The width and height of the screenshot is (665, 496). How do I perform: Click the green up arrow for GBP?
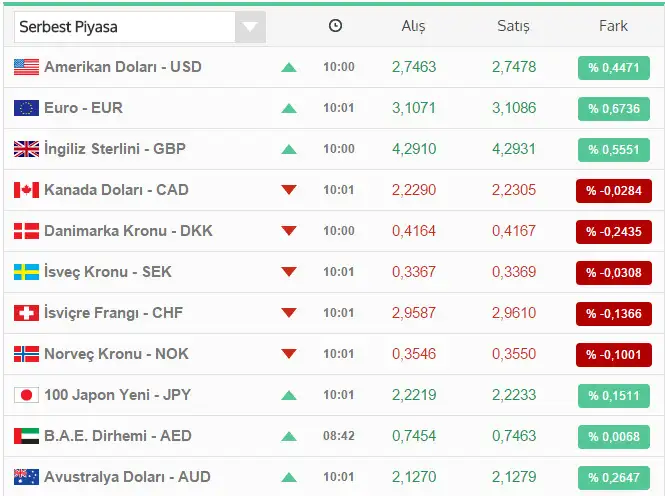(289, 149)
